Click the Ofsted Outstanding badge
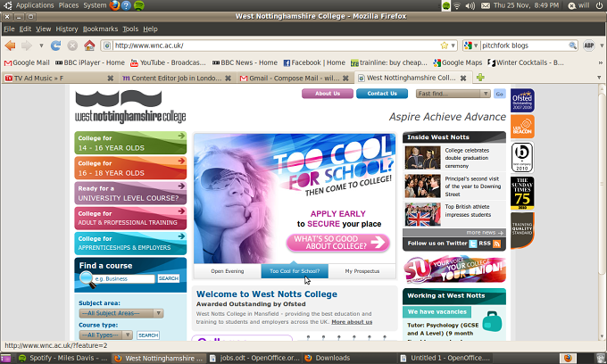The image size is (607, 364). 522,101
